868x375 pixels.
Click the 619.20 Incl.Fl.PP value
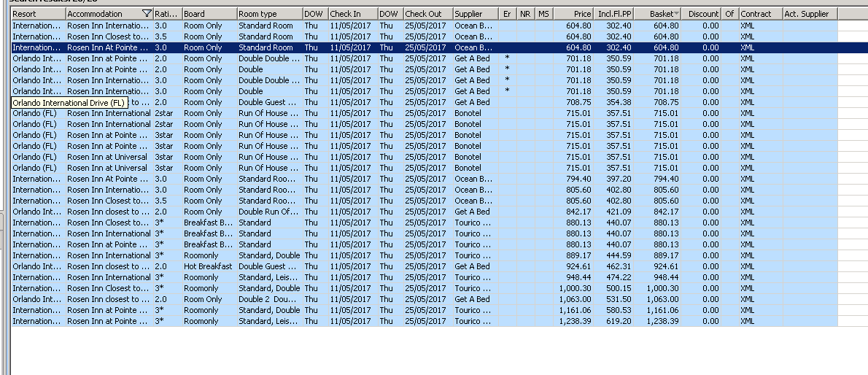619,321
